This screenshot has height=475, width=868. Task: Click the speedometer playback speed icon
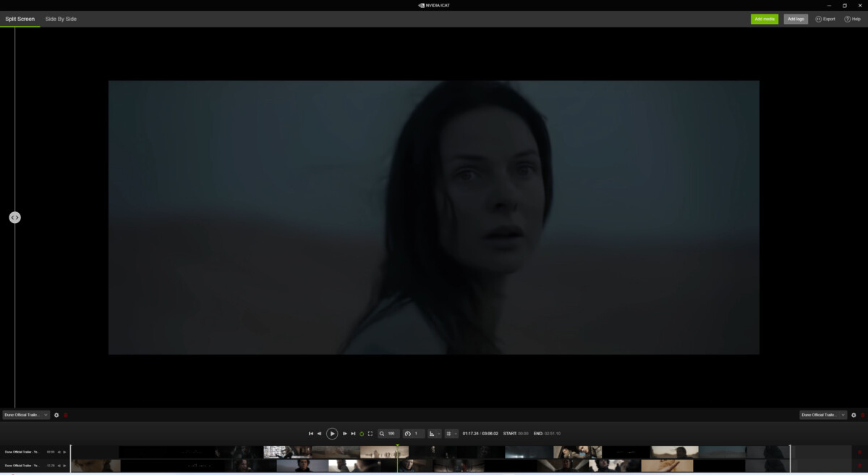point(407,434)
